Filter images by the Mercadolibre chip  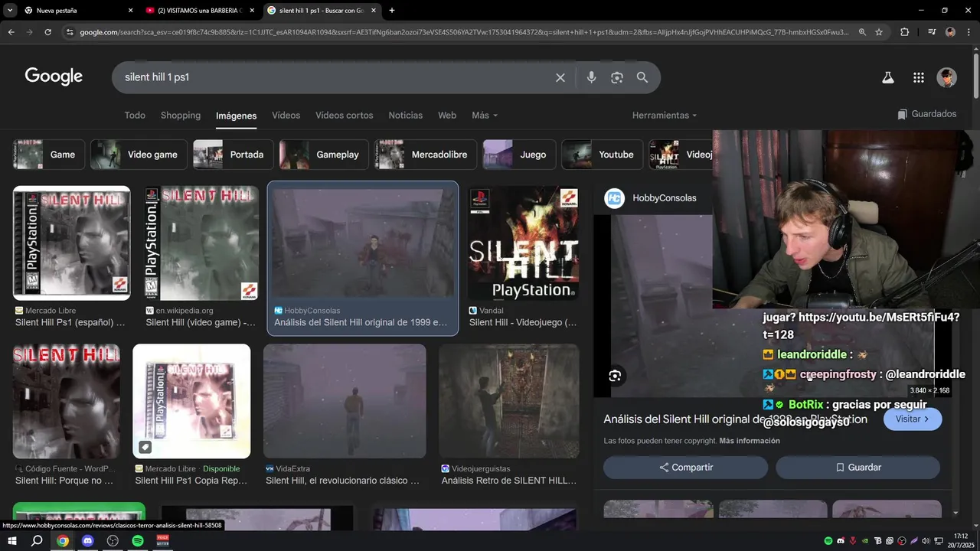point(426,155)
